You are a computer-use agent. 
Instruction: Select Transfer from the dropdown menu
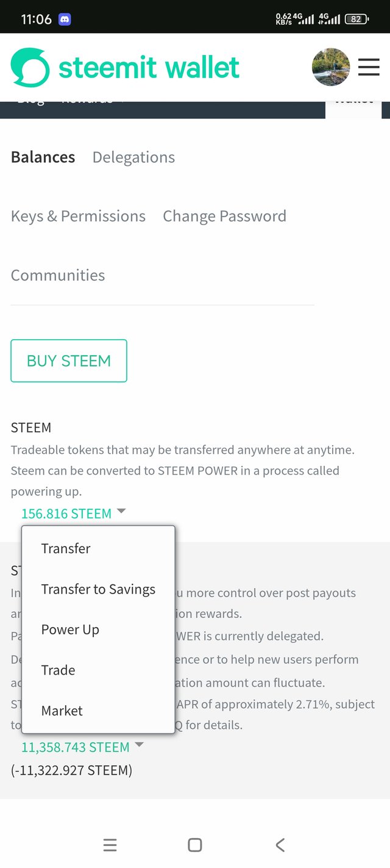click(x=66, y=548)
